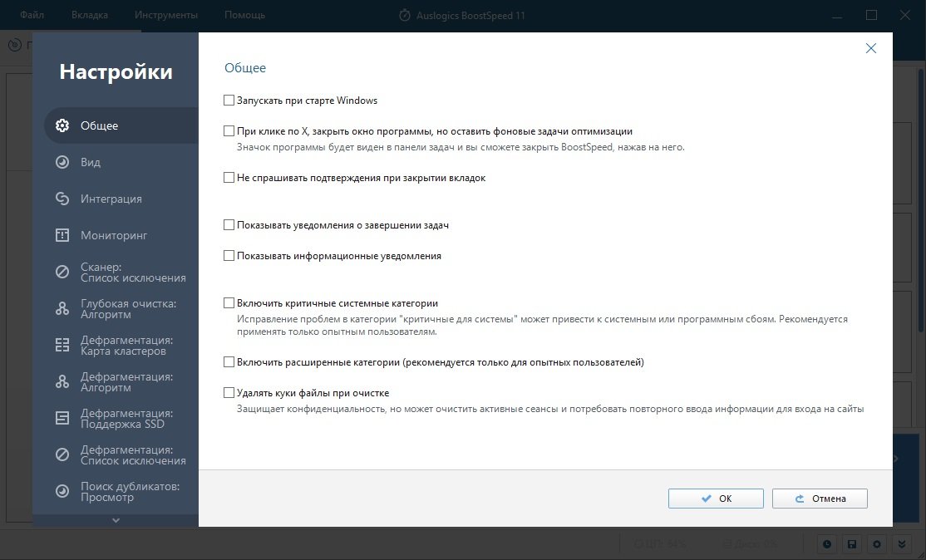Image resolution: width=926 pixels, height=560 pixels.
Task: Confirm settings with the ОК button
Action: point(716,499)
